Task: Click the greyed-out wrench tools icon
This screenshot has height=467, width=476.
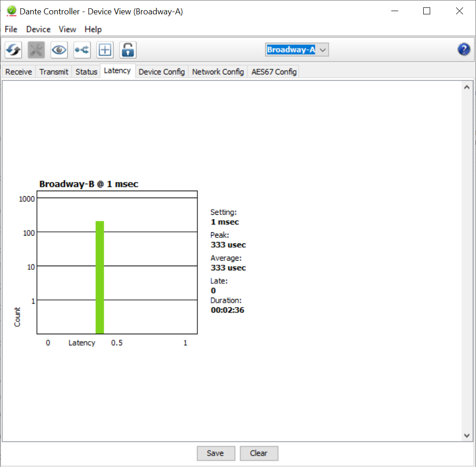Action: (36, 50)
